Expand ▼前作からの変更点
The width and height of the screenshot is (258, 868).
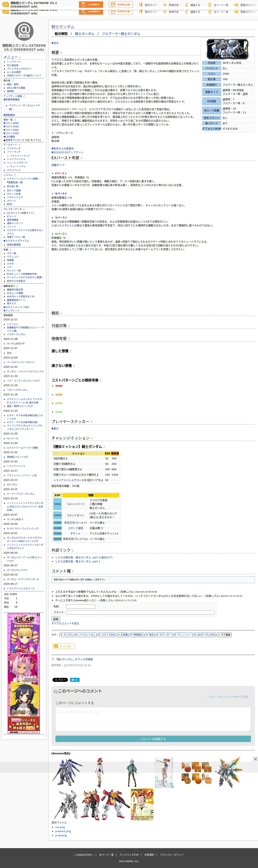tap(62, 149)
